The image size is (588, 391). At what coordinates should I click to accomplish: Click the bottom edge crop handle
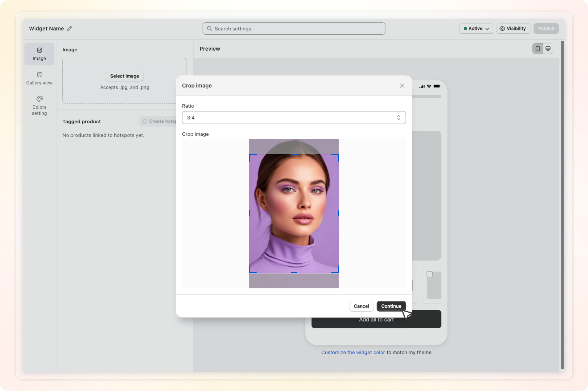[x=294, y=272]
